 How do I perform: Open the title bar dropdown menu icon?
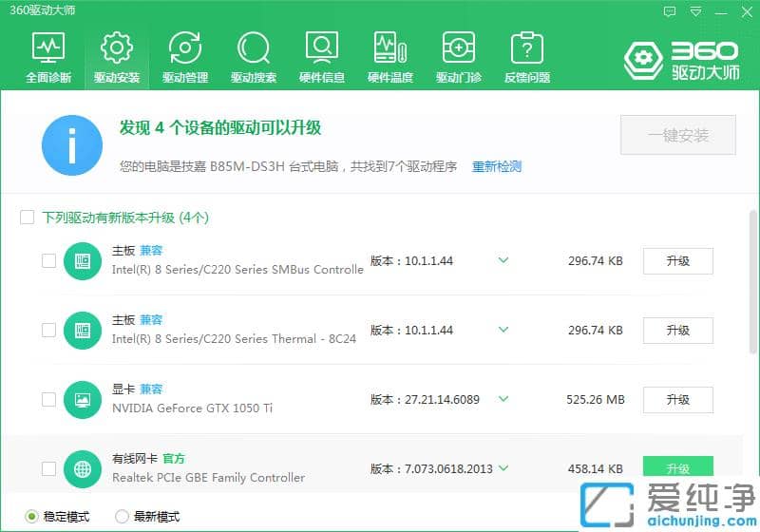click(x=695, y=11)
